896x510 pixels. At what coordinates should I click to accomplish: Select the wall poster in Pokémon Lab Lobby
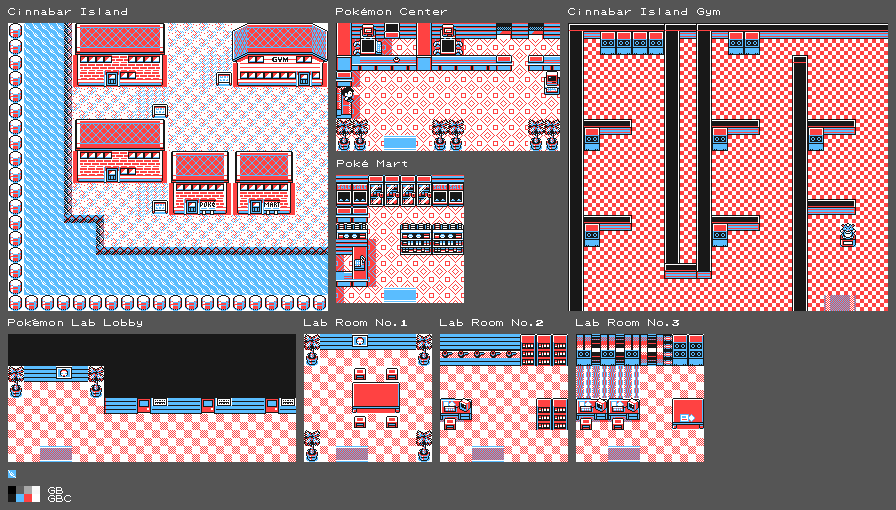[x=64, y=373]
